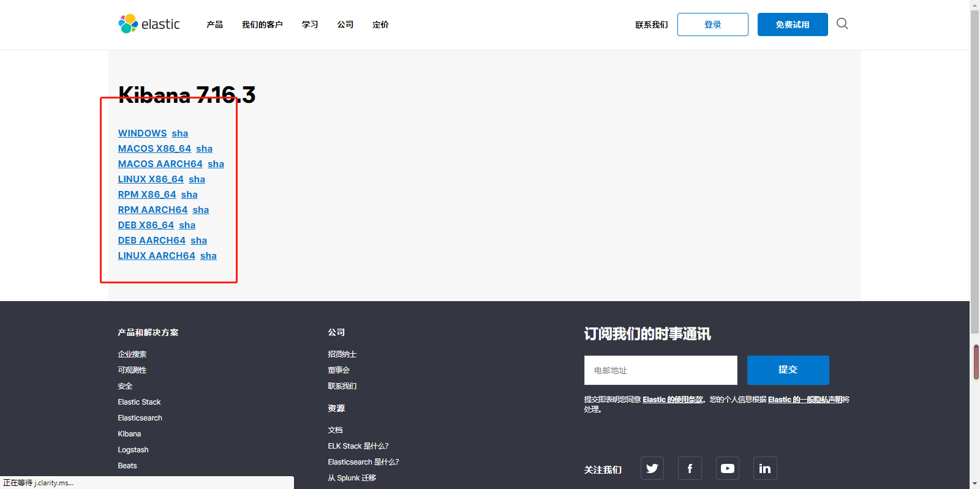Click the scrollbar up arrow

pyautogui.click(x=975, y=5)
